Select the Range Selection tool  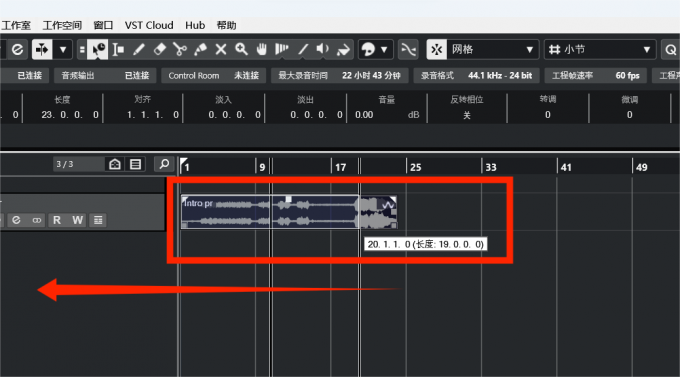tap(118, 49)
